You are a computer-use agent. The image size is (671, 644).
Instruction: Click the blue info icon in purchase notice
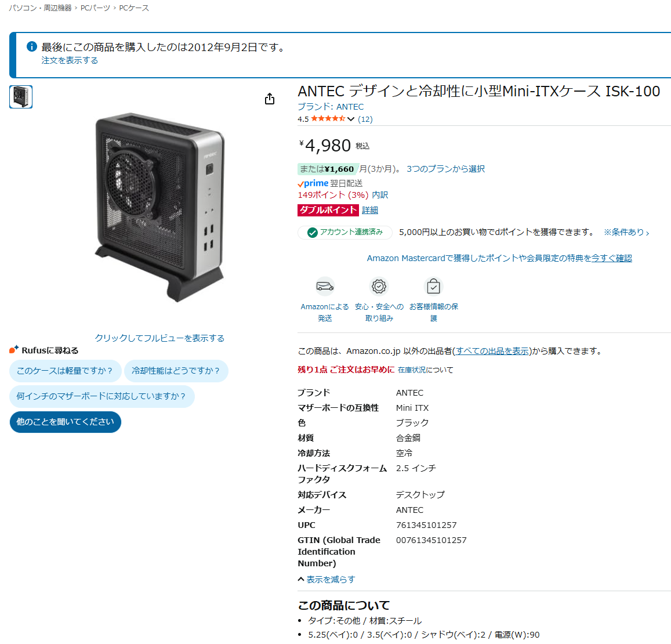(32, 46)
